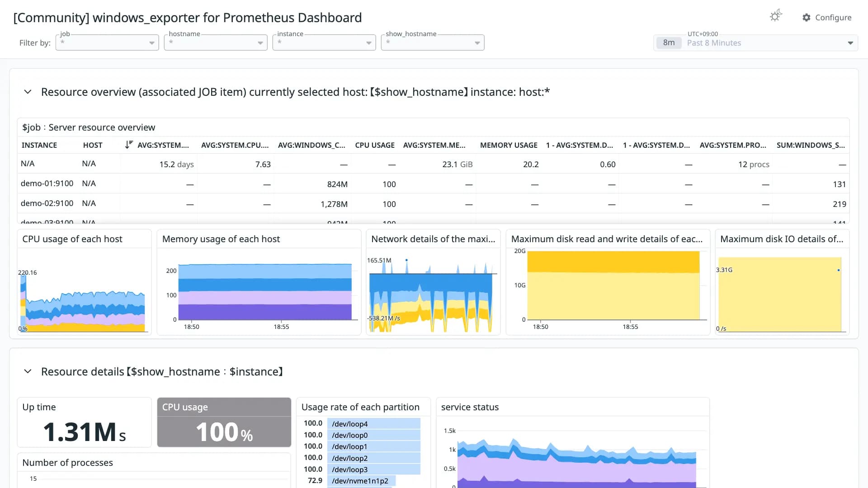This screenshot has width=868, height=488.
Task: Click the SUM:WINDOWS_S... column header
Action: click(811, 145)
